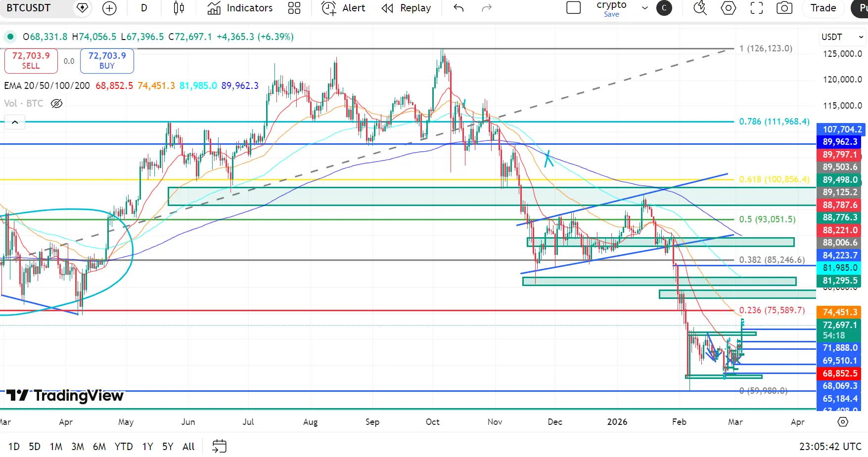Click the green market status dot
The height and width of the screenshot is (457, 868).
click(x=10, y=37)
